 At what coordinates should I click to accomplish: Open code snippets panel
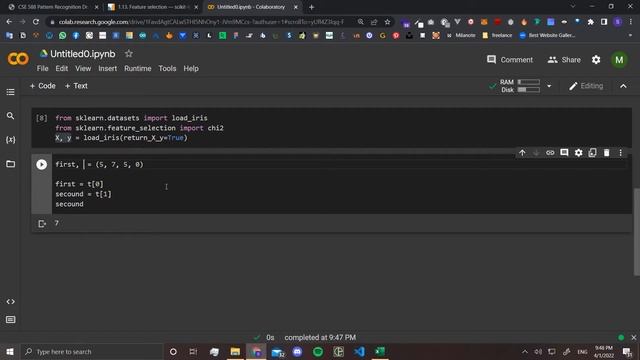click(x=11, y=302)
